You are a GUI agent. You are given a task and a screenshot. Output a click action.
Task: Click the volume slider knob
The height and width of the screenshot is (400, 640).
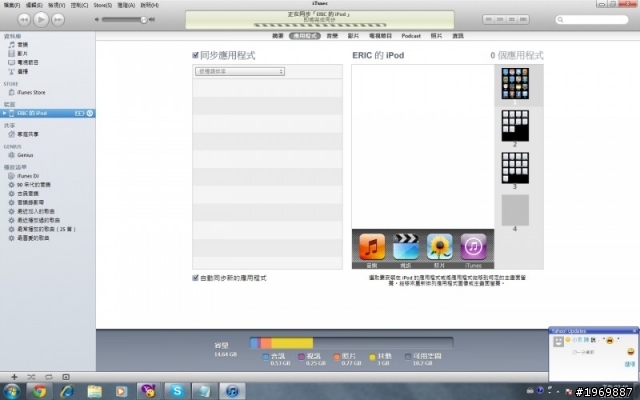pos(144,19)
